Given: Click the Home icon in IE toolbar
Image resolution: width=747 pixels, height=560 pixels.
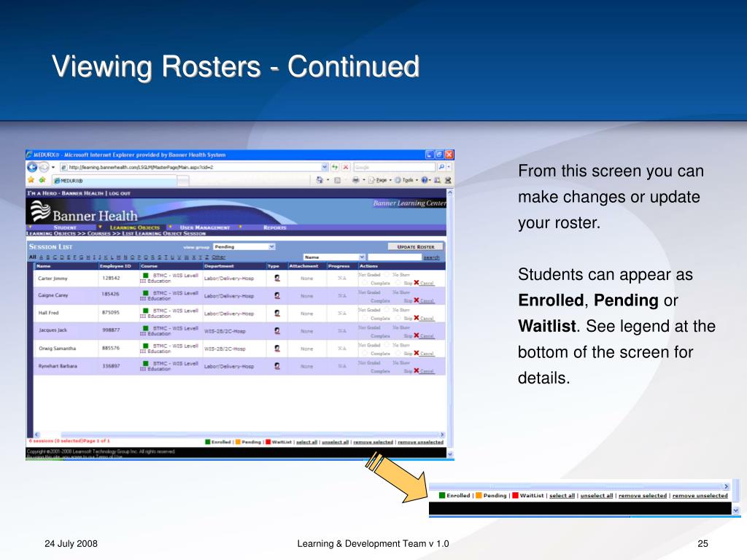Looking at the screenshot, I should pyautogui.click(x=320, y=180).
